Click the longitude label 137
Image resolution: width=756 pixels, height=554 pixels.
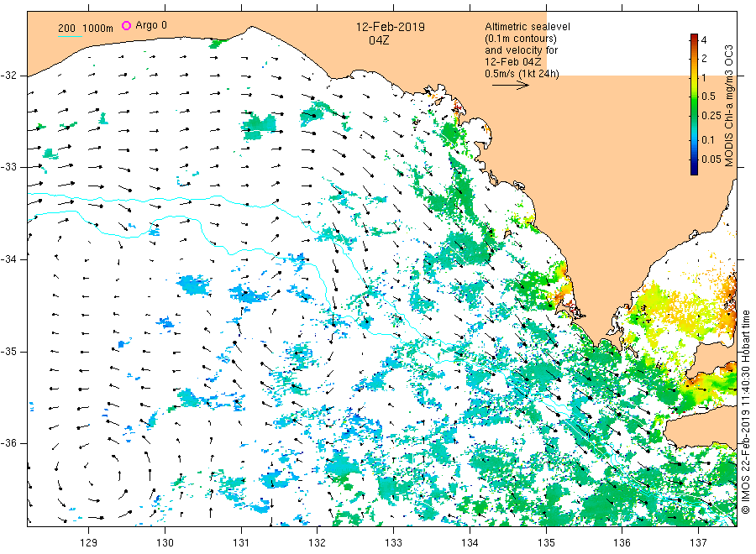[698, 543]
